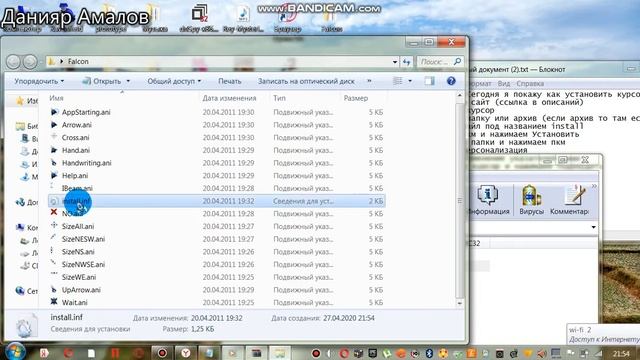Select Hand.ani file

[76, 150]
